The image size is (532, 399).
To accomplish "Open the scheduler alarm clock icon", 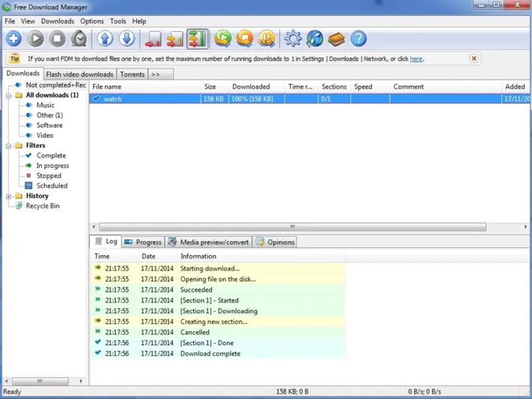I will click(x=80, y=39).
